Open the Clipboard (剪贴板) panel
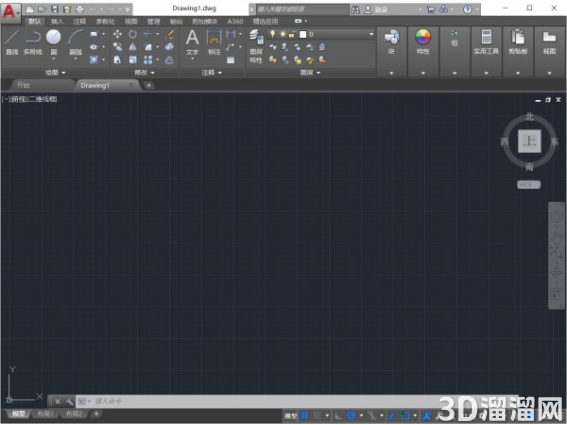Screen dimensions: 567x425 point(518,42)
